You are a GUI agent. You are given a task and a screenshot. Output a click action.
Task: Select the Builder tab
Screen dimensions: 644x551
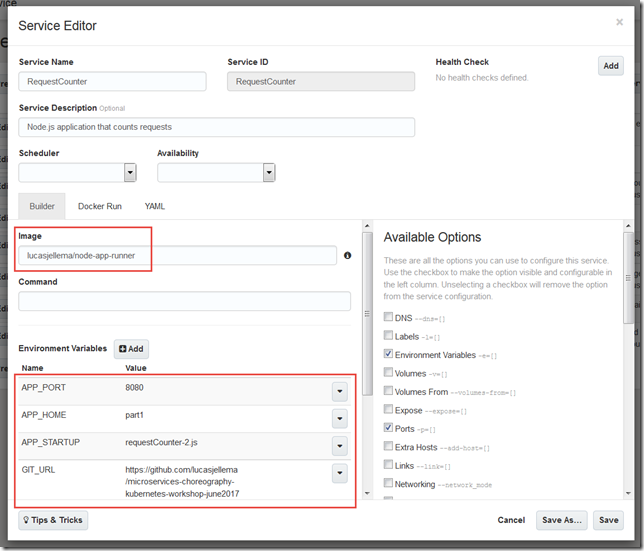[x=42, y=206]
